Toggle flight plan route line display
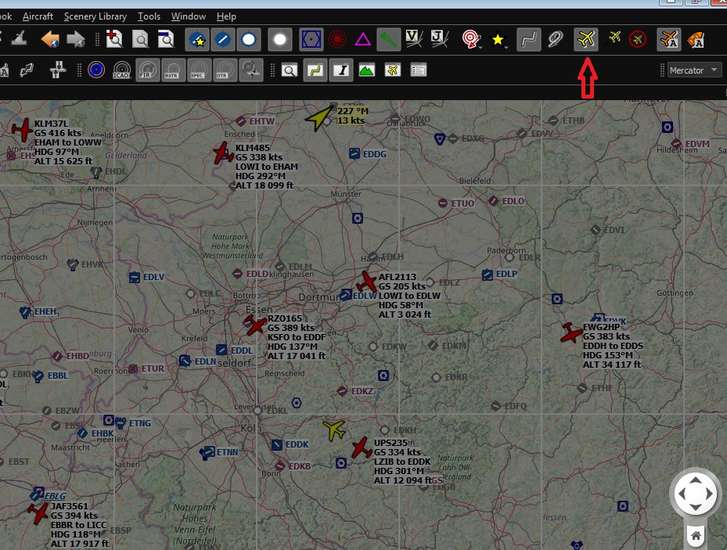The width and height of the screenshot is (727, 550). 529,40
